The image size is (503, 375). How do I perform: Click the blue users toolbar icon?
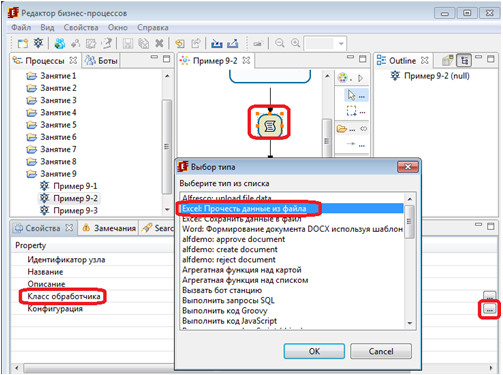pos(60,43)
